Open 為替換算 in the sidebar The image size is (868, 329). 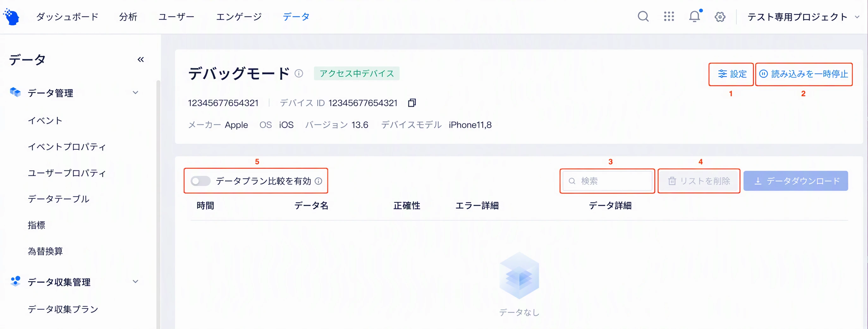(45, 251)
